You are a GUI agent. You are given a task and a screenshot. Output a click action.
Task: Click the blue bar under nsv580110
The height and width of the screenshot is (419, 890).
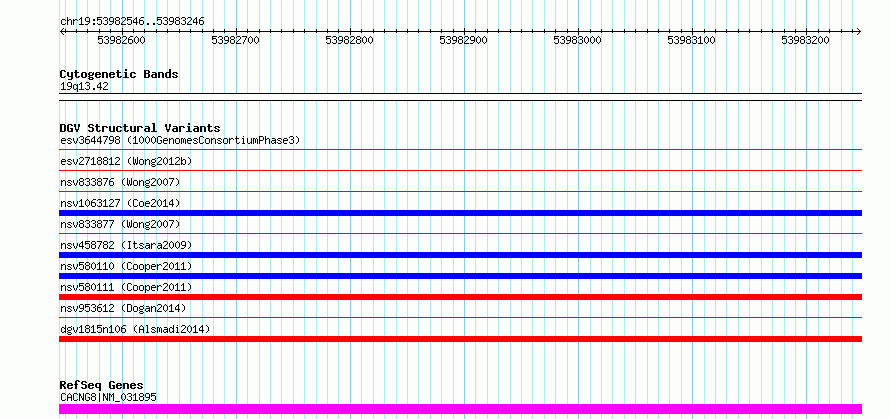click(460, 276)
